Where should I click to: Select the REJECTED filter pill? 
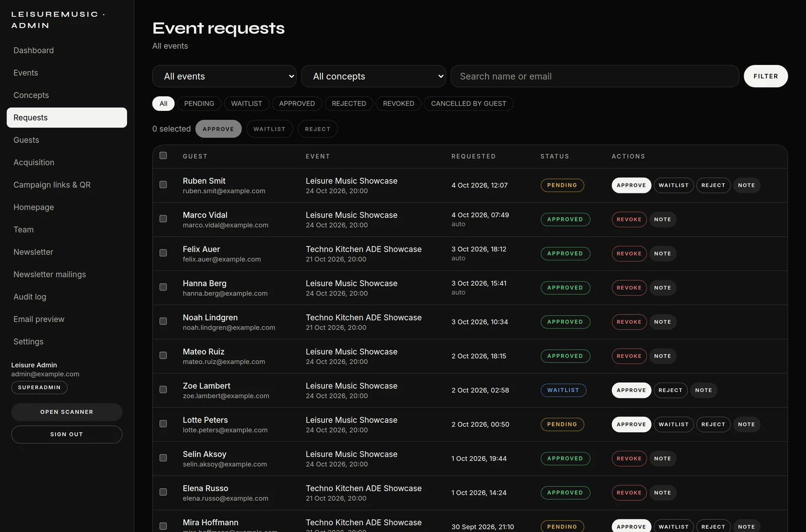349,103
